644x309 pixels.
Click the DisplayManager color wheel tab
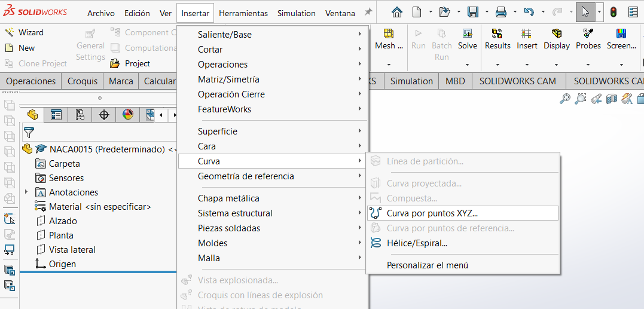(127, 115)
